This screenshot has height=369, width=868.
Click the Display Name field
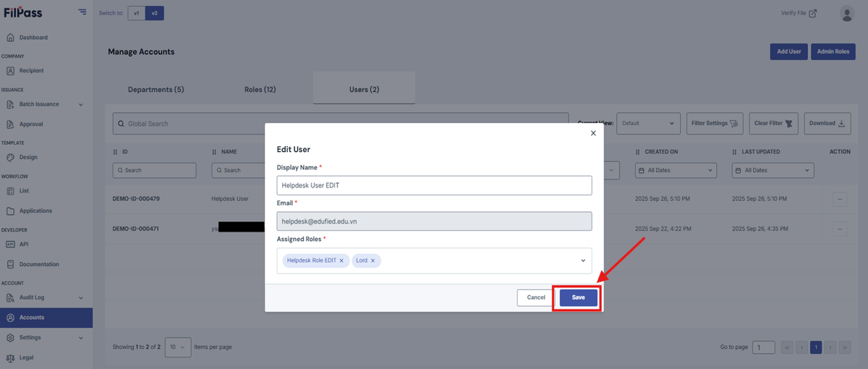tap(434, 185)
